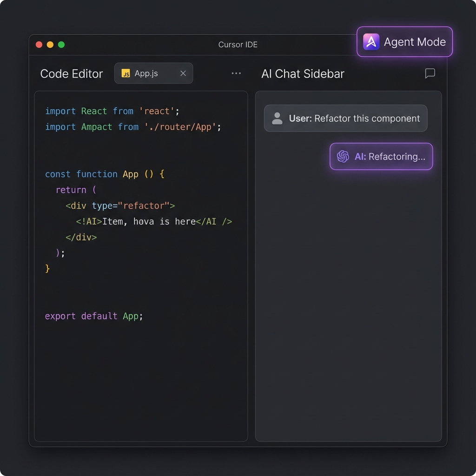
Task: Click the "const function App" declaration line
Action: [105, 174]
